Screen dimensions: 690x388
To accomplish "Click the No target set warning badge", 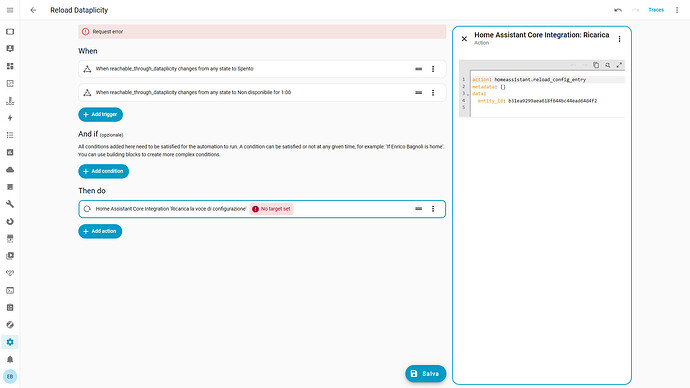I will tap(272, 209).
